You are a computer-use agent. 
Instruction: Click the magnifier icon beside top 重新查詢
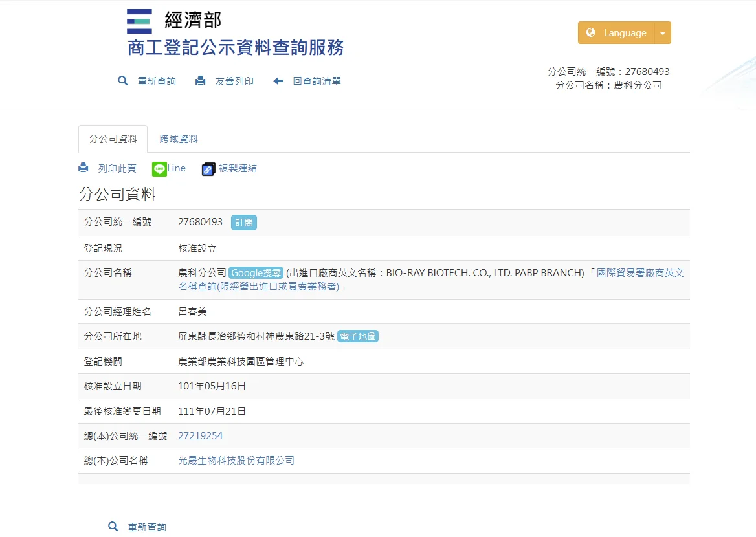point(123,81)
